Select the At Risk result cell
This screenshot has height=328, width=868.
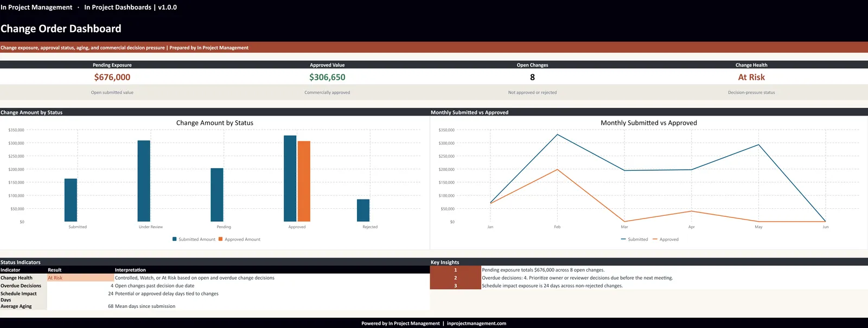pyautogui.click(x=80, y=278)
